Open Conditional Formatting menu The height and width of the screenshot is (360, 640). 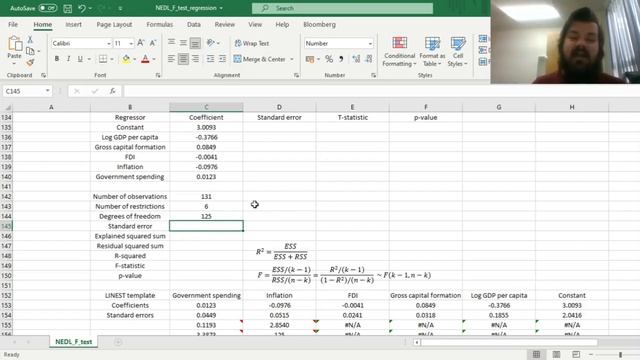pyautogui.click(x=399, y=51)
